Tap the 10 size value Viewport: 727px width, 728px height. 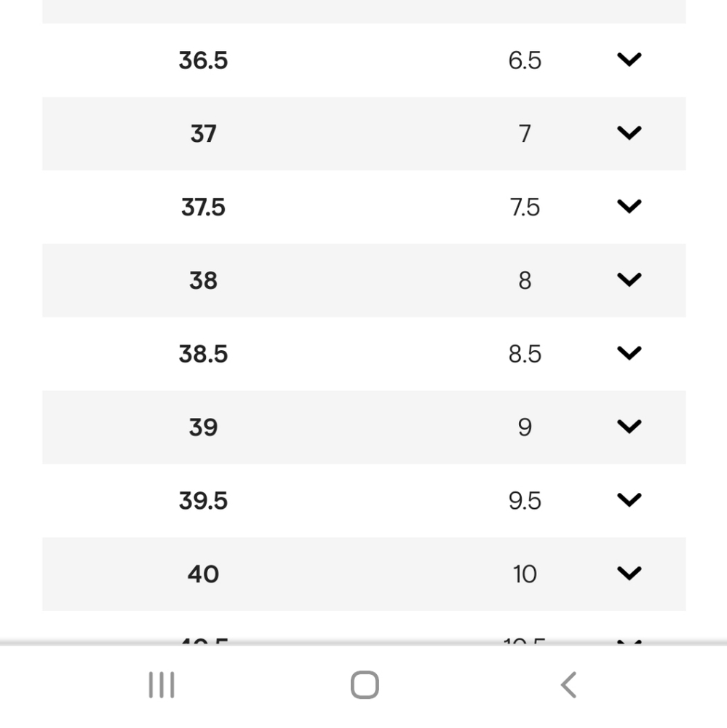click(x=525, y=574)
